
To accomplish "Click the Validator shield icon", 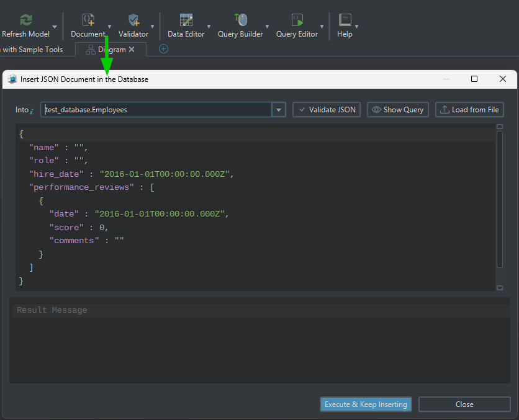I will pyautogui.click(x=133, y=20).
